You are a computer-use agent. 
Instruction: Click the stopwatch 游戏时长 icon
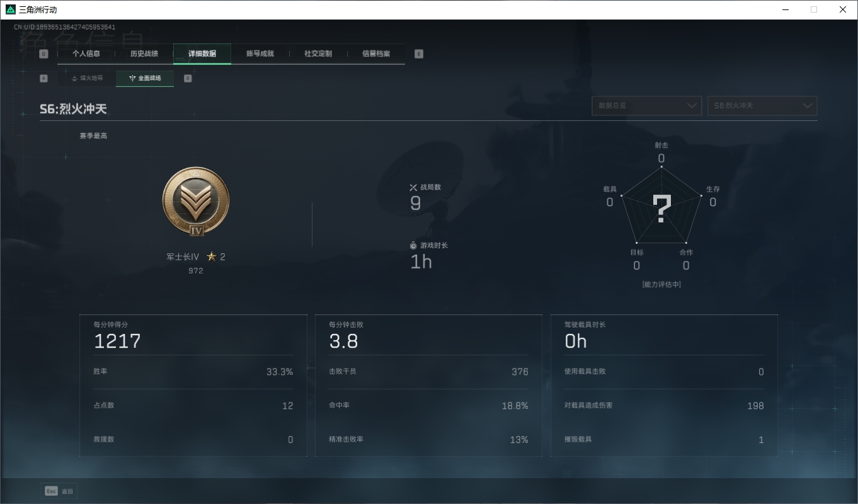point(413,245)
